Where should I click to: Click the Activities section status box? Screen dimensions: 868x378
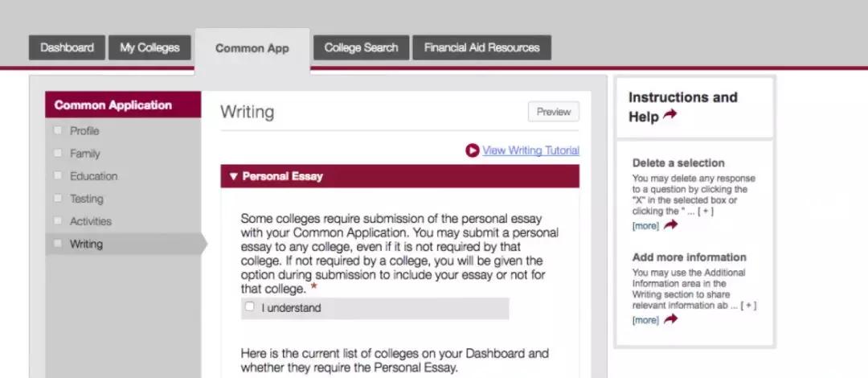57,220
